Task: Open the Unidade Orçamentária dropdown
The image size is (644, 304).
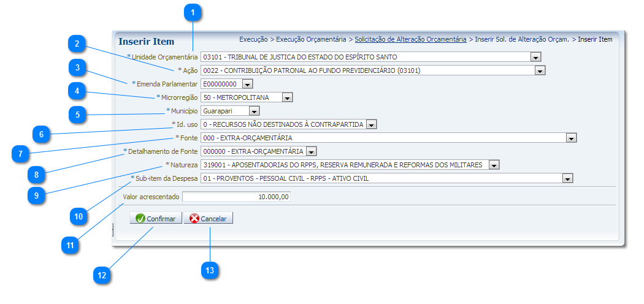Action: pos(535,57)
